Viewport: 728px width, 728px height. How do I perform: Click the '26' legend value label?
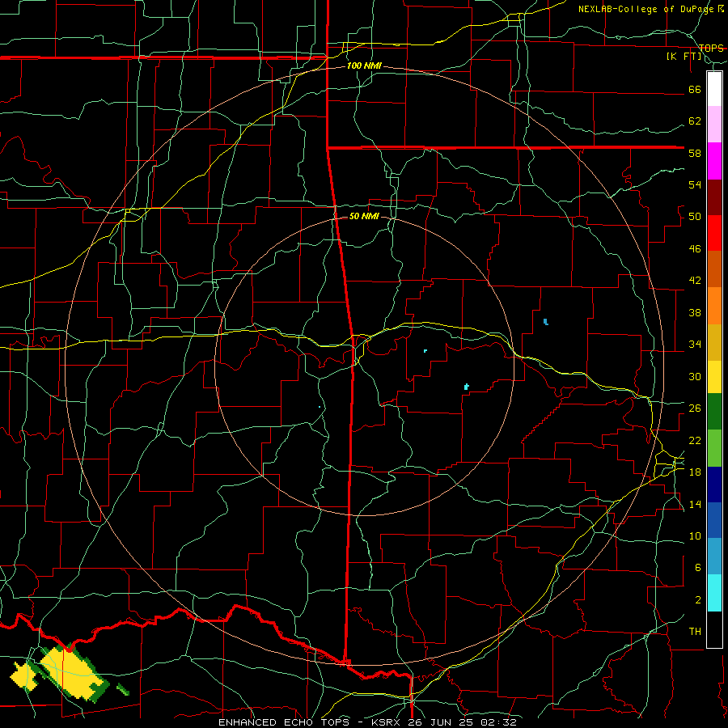tap(695, 408)
